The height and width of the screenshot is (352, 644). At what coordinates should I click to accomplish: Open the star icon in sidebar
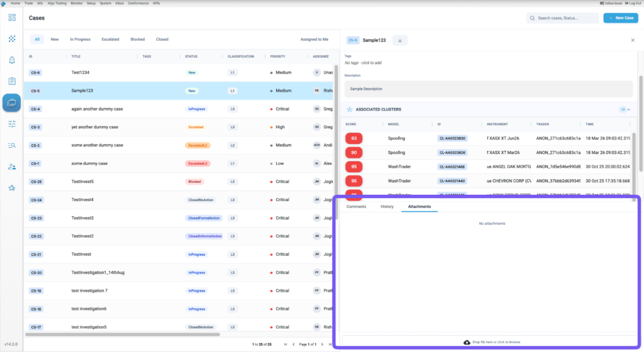(12, 188)
